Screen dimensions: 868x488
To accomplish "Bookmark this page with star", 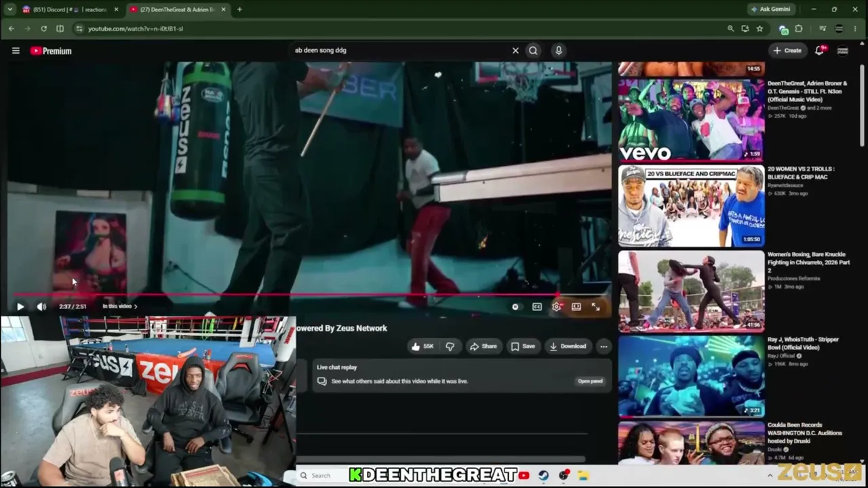I will (759, 28).
